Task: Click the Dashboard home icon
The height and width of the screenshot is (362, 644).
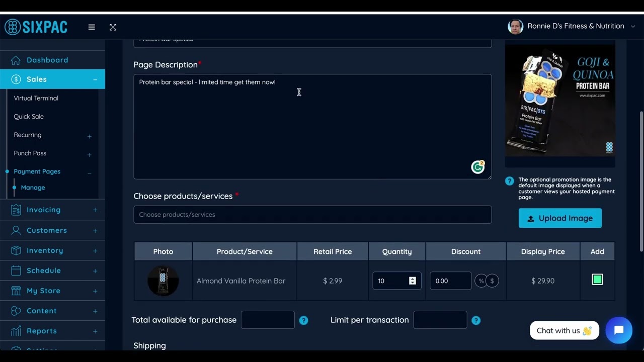Action: tap(16, 60)
